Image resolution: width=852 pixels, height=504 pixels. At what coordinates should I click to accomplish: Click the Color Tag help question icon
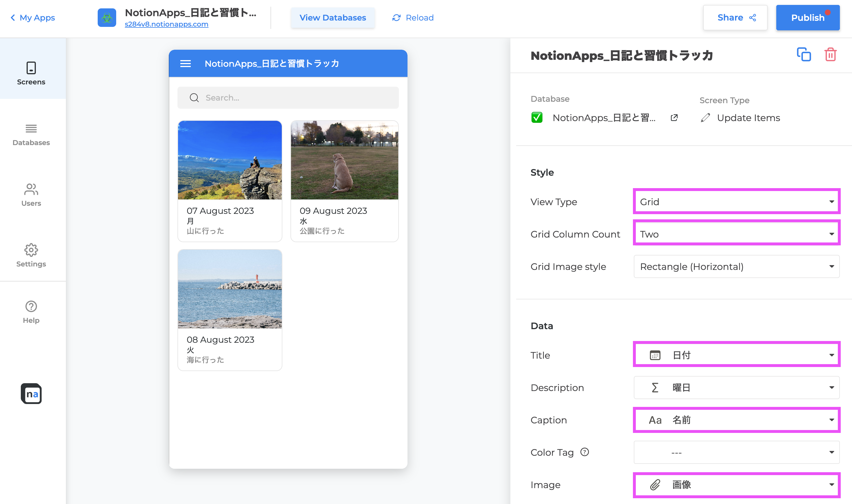(x=585, y=452)
